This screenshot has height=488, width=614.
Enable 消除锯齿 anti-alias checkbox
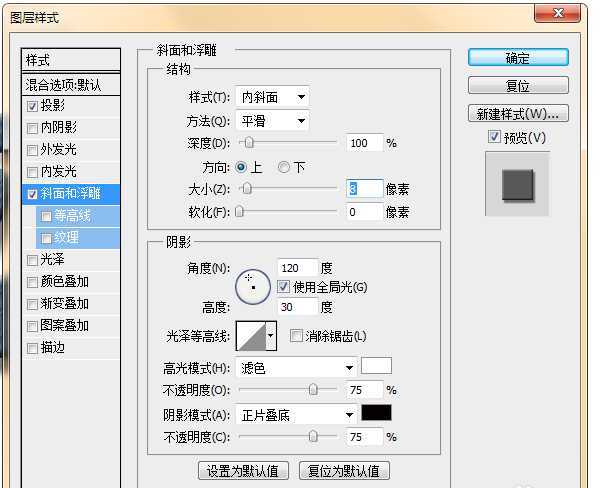click(x=296, y=336)
